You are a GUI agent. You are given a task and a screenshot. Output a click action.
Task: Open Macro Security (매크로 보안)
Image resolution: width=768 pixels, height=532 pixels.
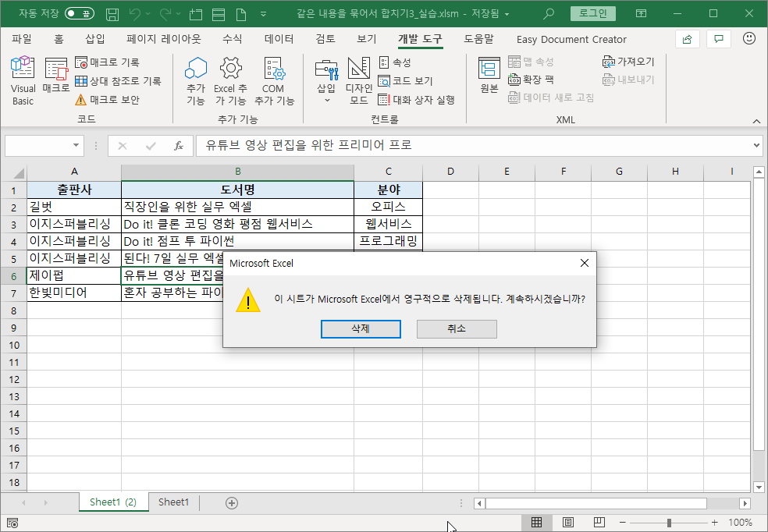107,99
